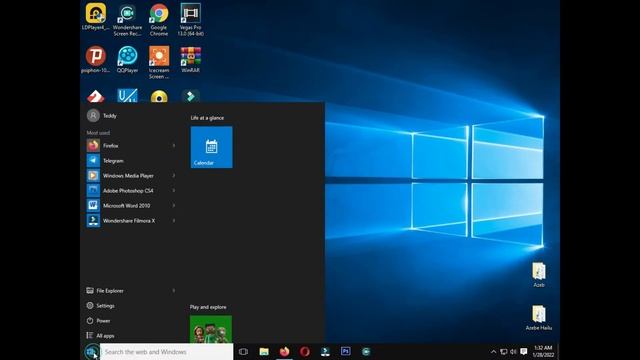Expand Windows Media Player jump list arrow
This screenshot has width=640, height=360.
click(x=174, y=176)
